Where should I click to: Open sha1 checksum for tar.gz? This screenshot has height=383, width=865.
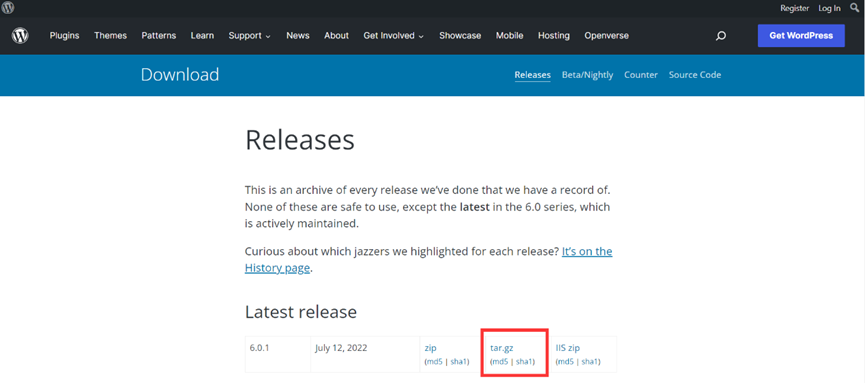click(x=525, y=362)
